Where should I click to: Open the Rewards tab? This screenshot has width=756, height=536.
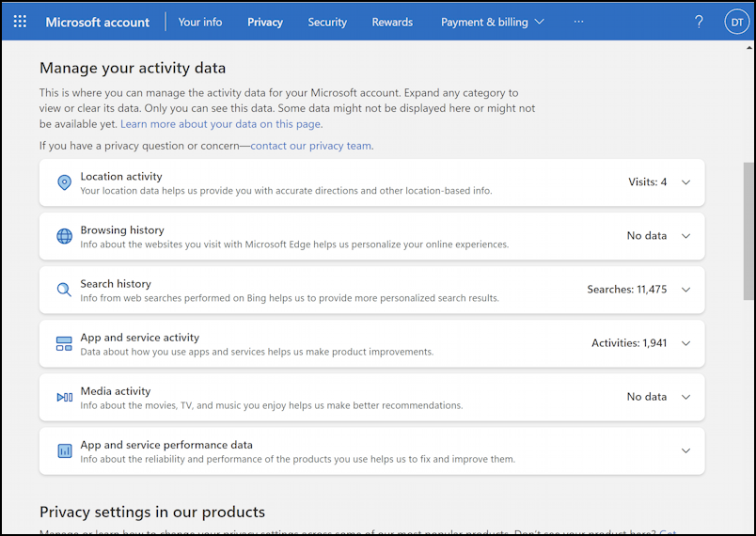pyautogui.click(x=392, y=23)
